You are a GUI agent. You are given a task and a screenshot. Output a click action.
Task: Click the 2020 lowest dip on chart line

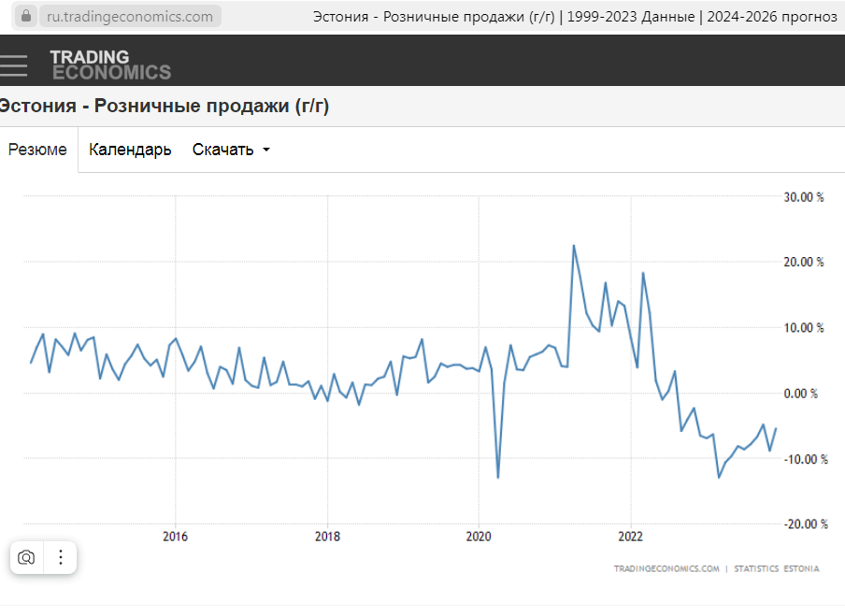coord(498,478)
